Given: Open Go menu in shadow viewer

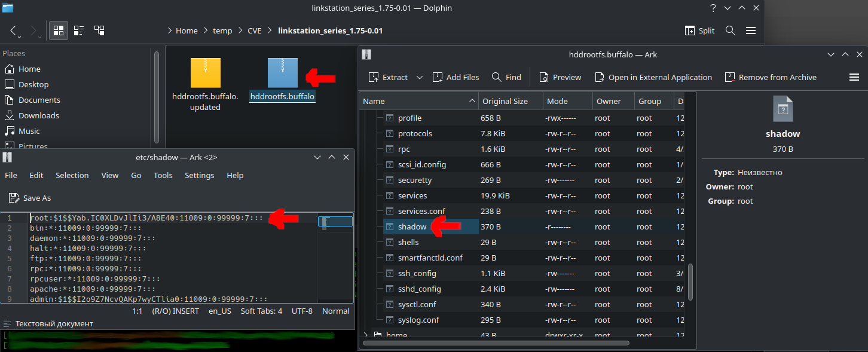Looking at the screenshot, I should [x=136, y=175].
